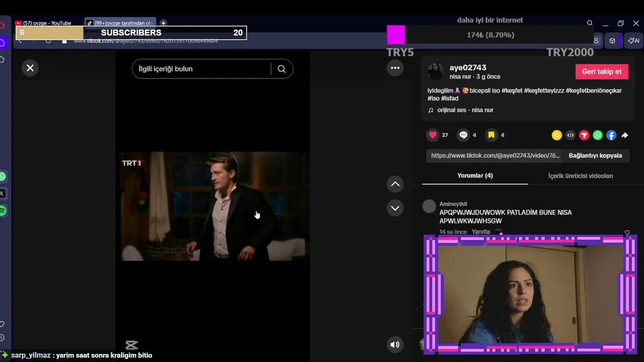Close the TikTok video viewer with X
This screenshot has height=362, width=644.
click(30, 68)
